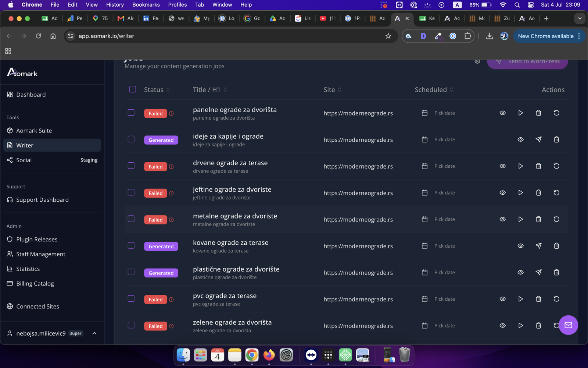Run the 'metalne ograde za dvoriste' job
This screenshot has height=368, width=588.
520,219
